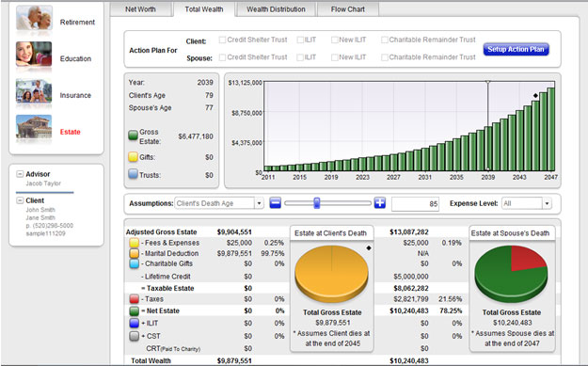The width and height of the screenshot is (588, 366).
Task: Click the orange Marital Deduction swatch
Action: [135, 253]
